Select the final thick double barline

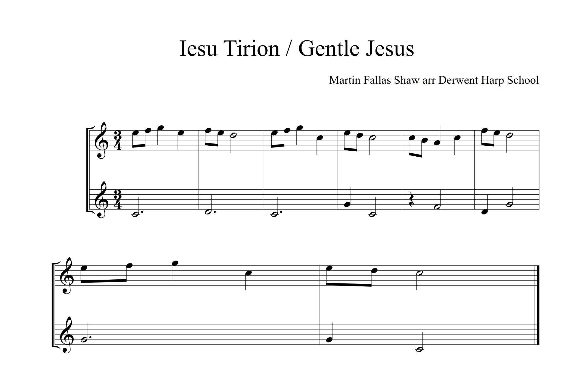pyautogui.click(x=537, y=305)
